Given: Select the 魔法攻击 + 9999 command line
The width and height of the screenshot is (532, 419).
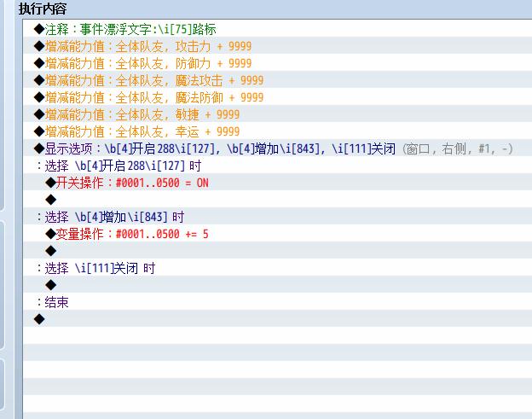Looking at the screenshot, I should pyautogui.click(x=278, y=80).
